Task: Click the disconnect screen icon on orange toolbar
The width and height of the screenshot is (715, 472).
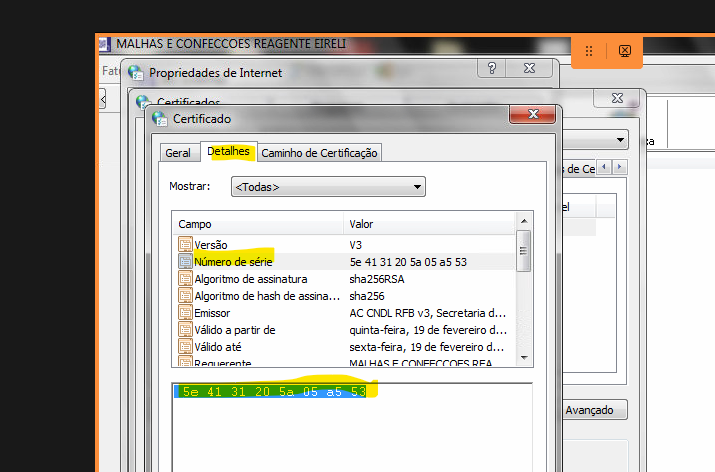Action: pyautogui.click(x=624, y=51)
